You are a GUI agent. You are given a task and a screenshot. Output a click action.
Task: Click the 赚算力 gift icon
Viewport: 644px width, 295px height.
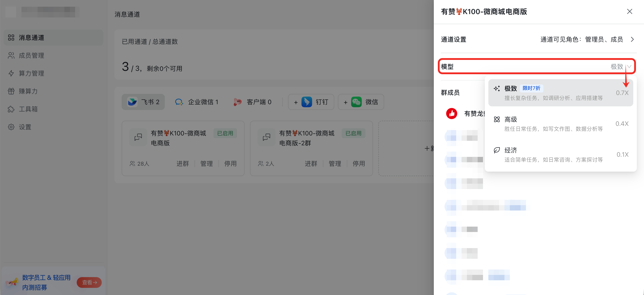(x=11, y=91)
